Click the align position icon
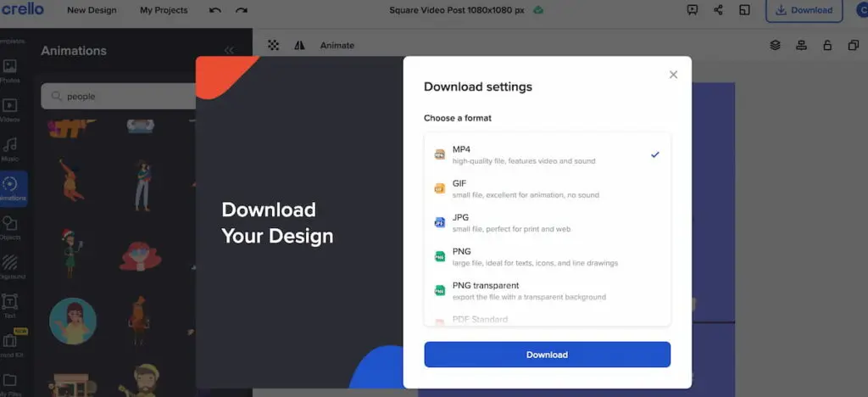This screenshot has width=868, height=397. tap(801, 46)
